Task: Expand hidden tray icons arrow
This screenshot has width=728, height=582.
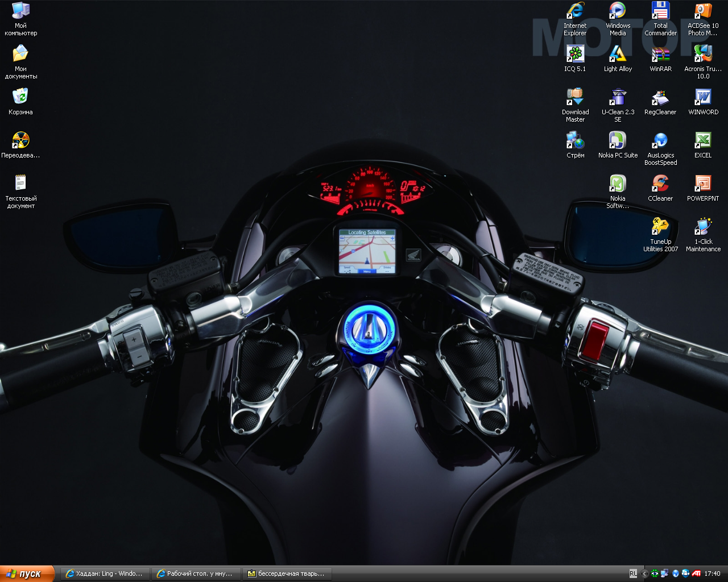Action: (x=645, y=574)
